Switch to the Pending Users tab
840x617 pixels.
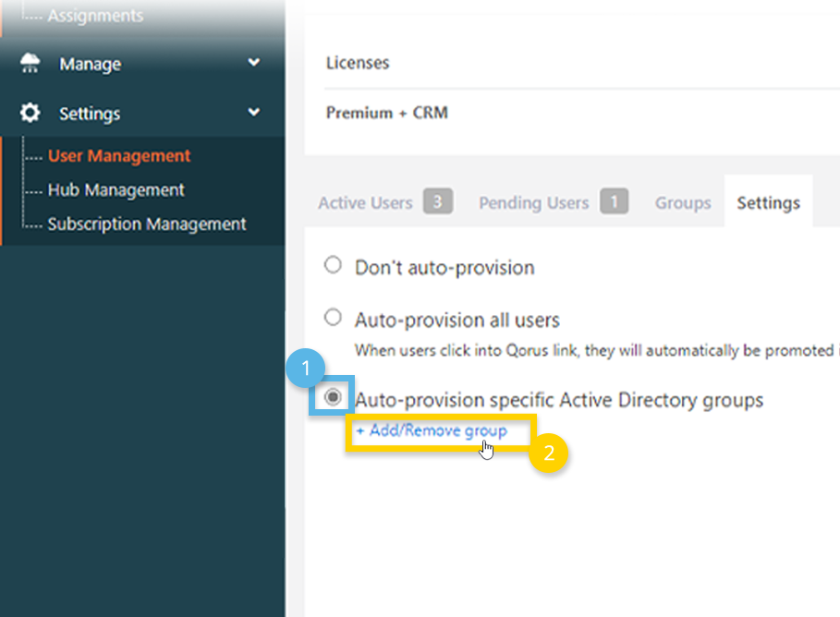click(533, 203)
